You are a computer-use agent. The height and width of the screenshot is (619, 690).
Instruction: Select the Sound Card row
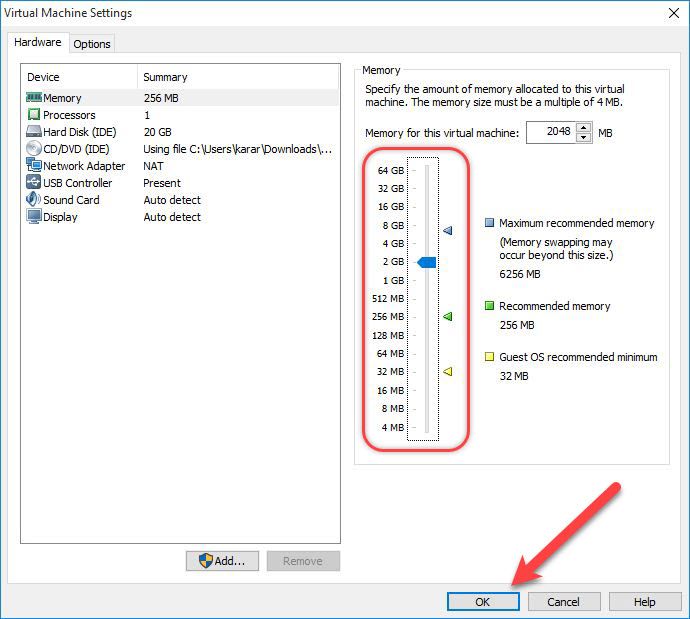tap(182, 200)
